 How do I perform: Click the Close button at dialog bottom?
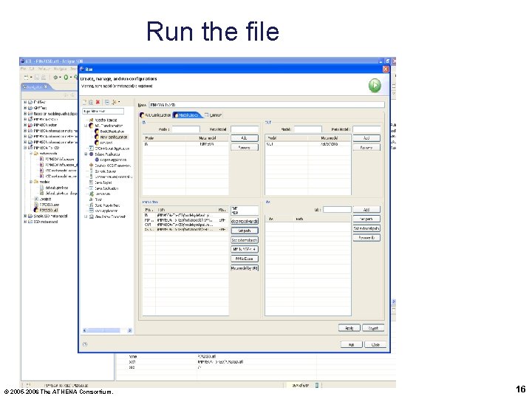click(x=375, y=344)
